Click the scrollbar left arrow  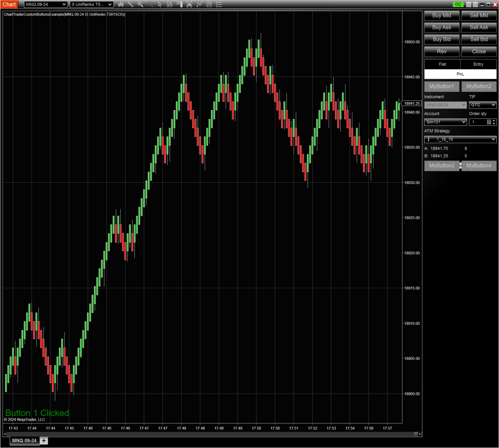(4, 434)
